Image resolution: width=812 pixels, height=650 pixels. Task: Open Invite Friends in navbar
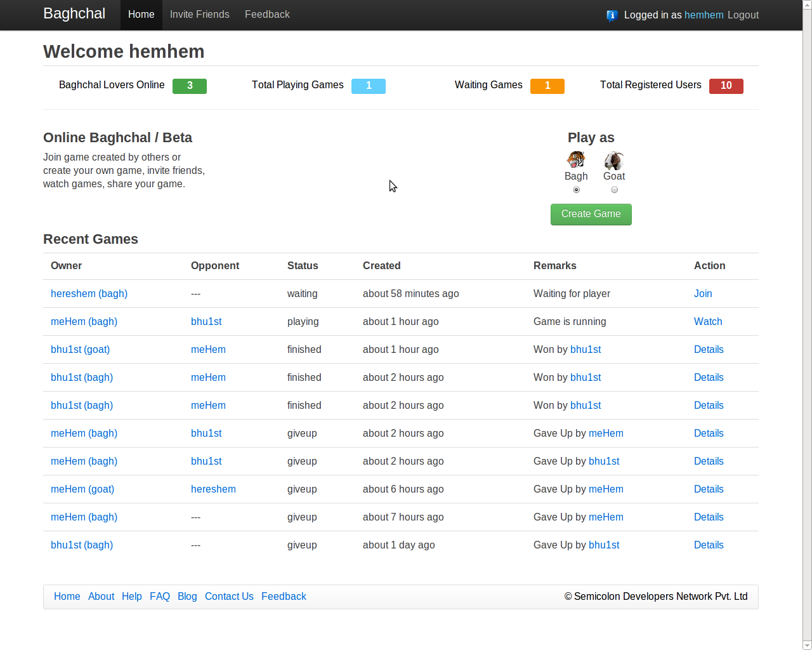pyautogui.click(x=200, y=15)
